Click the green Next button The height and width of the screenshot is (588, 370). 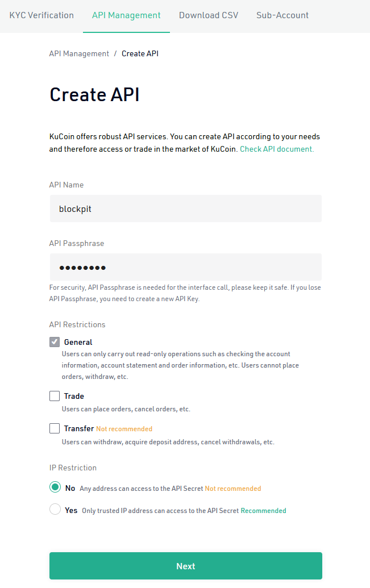[x=186, y=566]
